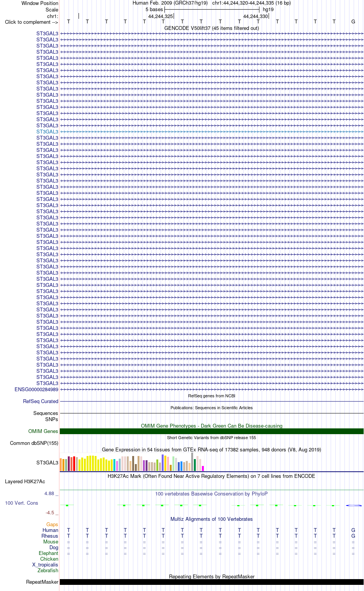The width and height of the screenshot is (364, 591).
Task: Select the Elephant species row label
Action: (x=48, y=553)
